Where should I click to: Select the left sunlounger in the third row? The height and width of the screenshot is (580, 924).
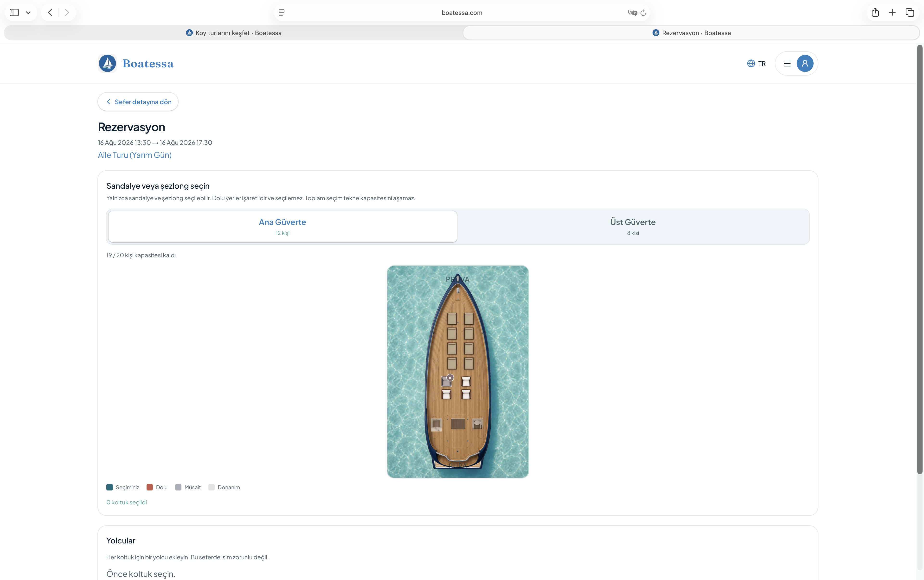(451, 348)
